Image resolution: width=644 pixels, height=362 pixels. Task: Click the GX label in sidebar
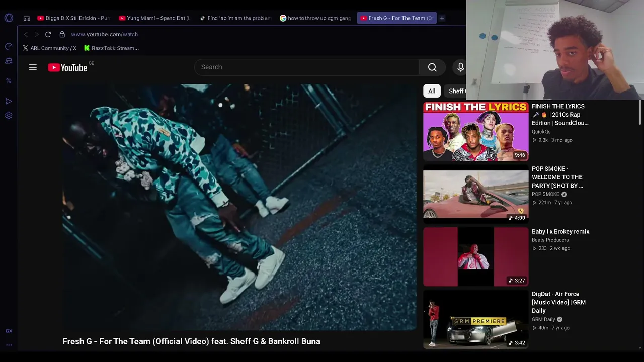coord(9,331)
